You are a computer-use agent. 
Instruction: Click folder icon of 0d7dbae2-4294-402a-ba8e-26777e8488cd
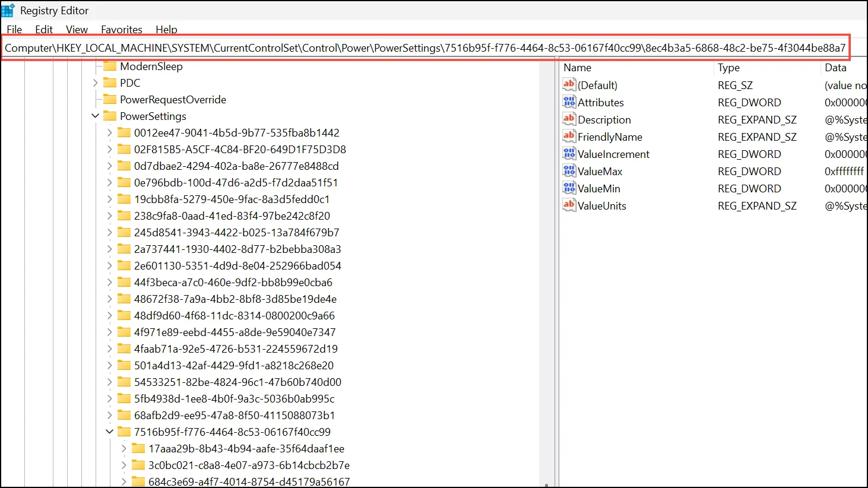click(124, 166)
